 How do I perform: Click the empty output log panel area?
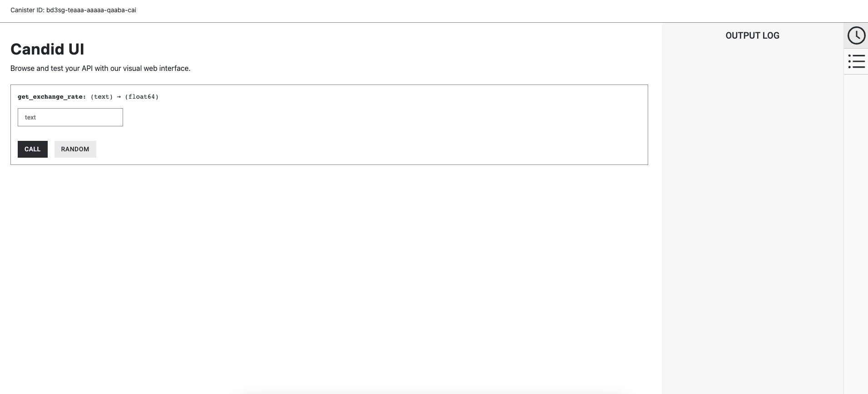752,204
